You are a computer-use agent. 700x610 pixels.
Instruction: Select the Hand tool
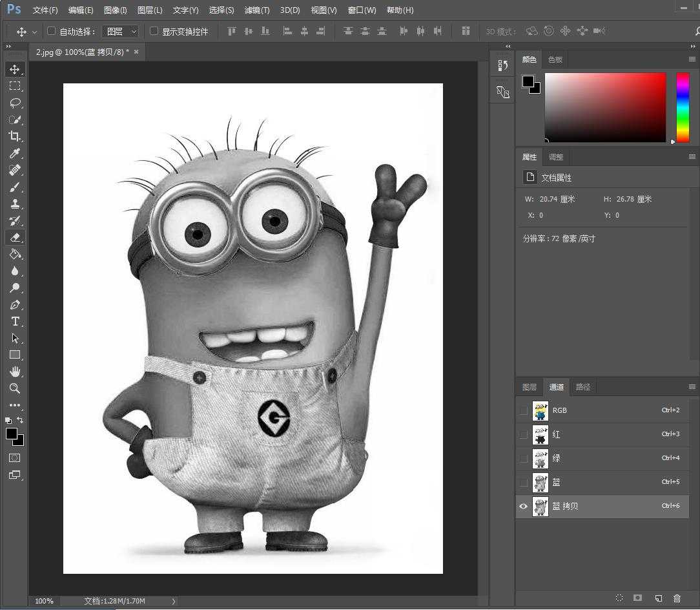[14, 372]
